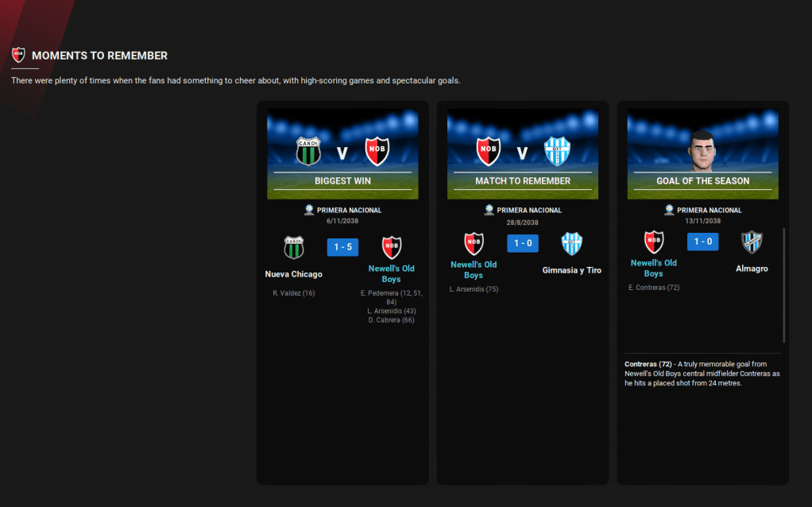
Task: Open the 1 - 5 match score
Action: coord(342,247)
